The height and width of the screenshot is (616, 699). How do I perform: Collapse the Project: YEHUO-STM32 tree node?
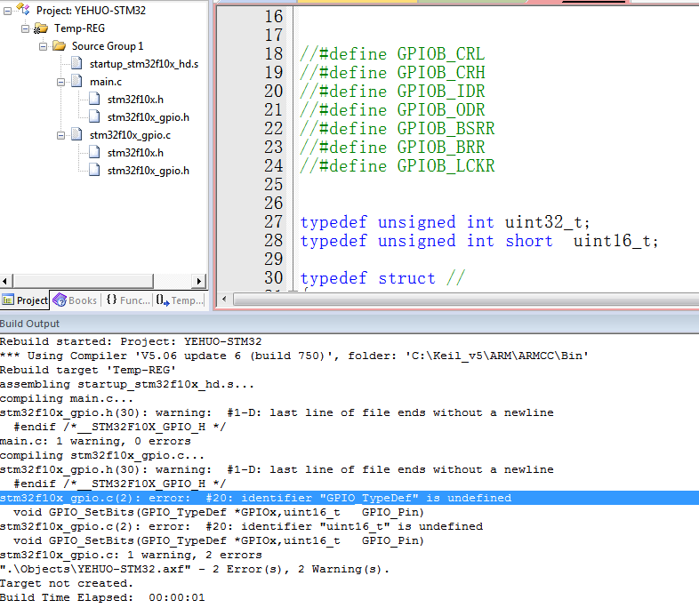[x=8, y=11]
